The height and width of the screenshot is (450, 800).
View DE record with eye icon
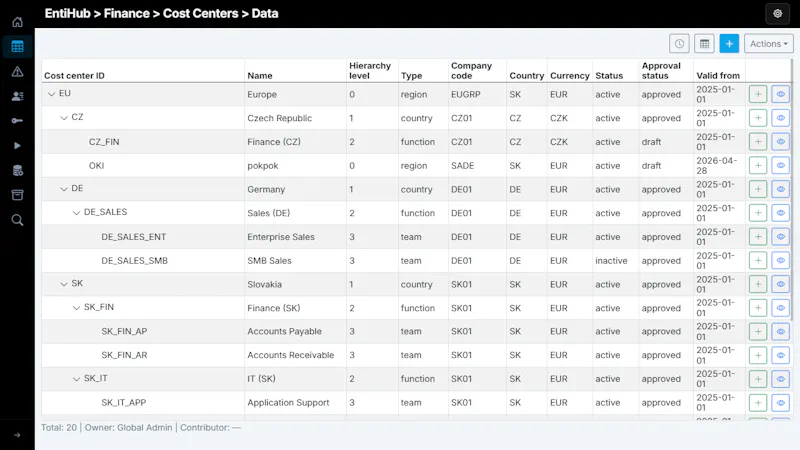coord(781,189)
